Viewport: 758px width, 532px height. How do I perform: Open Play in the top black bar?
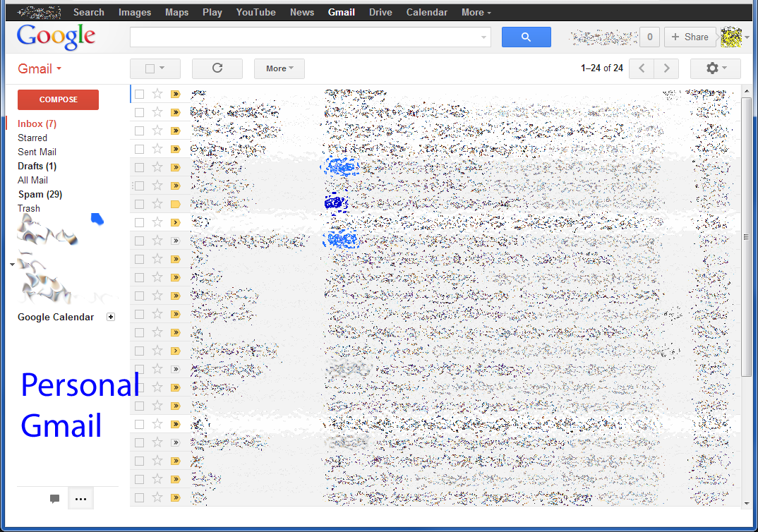coord(212,13)
